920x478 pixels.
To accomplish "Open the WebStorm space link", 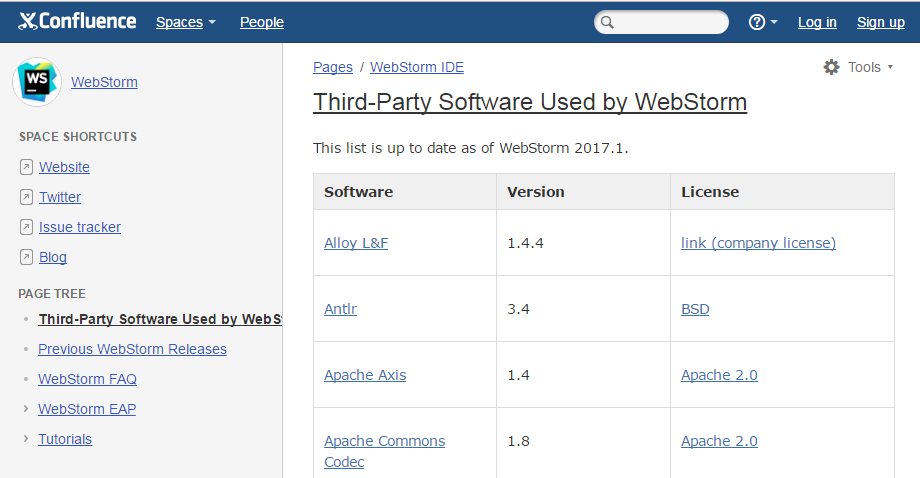I will (x=104, y=82).
